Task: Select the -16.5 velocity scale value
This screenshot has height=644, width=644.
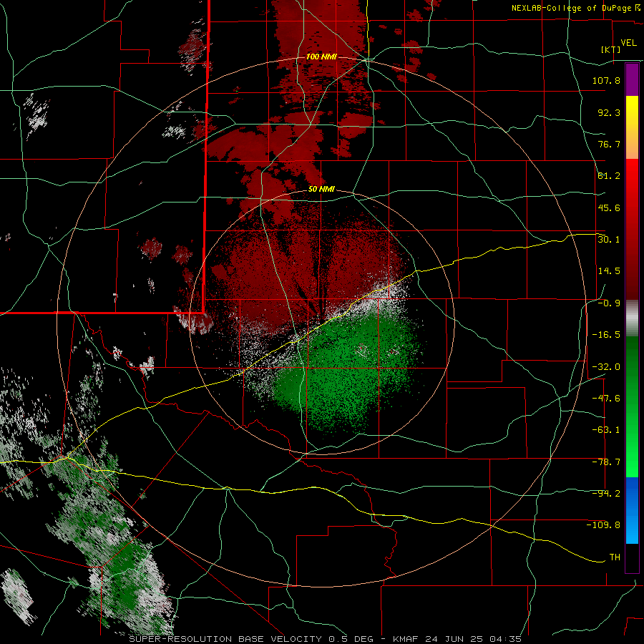Action: (x=606, y=335)
